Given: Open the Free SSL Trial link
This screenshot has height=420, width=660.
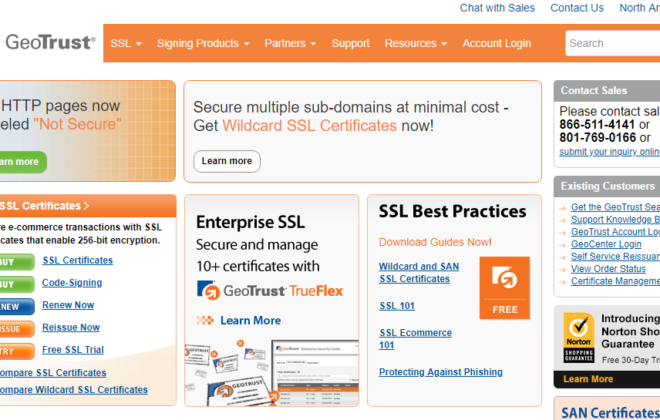Looking at the screenshot, I should pyautogui.click(x=73, y=350).
